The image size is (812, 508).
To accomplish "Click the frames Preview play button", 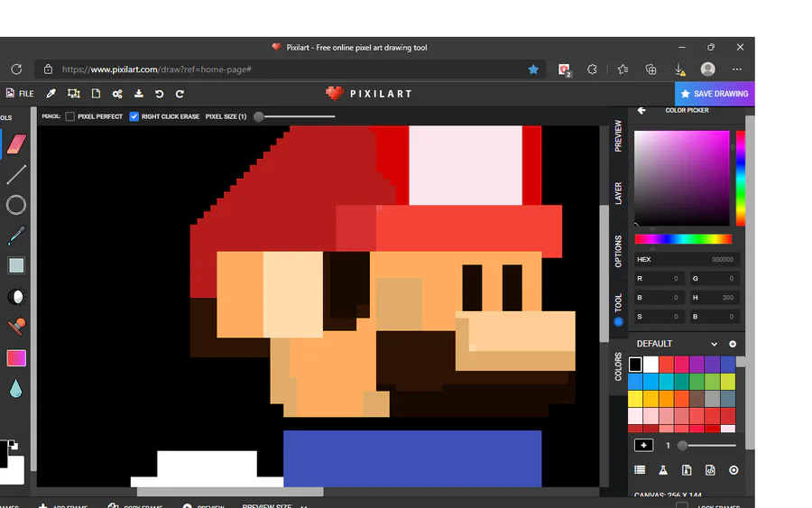I will point(204,505).
